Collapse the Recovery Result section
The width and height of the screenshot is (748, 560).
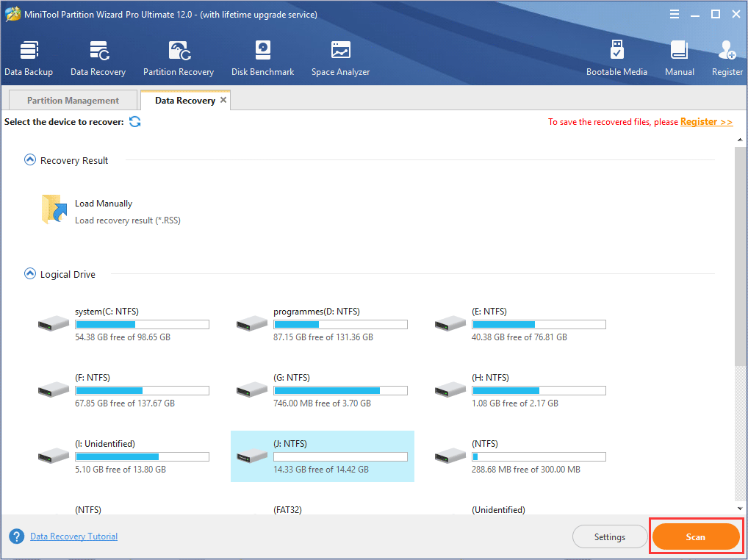(30, 160)
